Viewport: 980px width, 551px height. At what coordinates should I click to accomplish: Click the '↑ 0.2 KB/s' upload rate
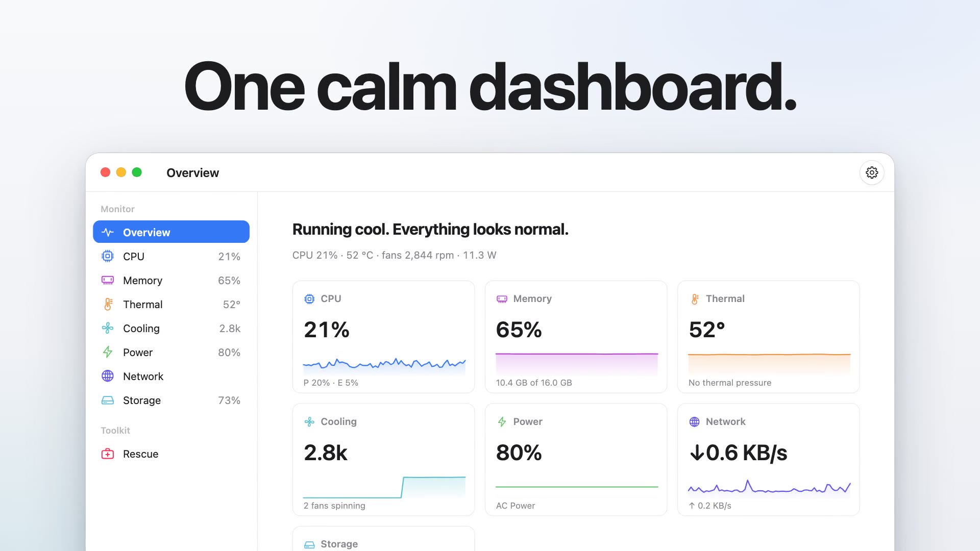click(710, 506)
